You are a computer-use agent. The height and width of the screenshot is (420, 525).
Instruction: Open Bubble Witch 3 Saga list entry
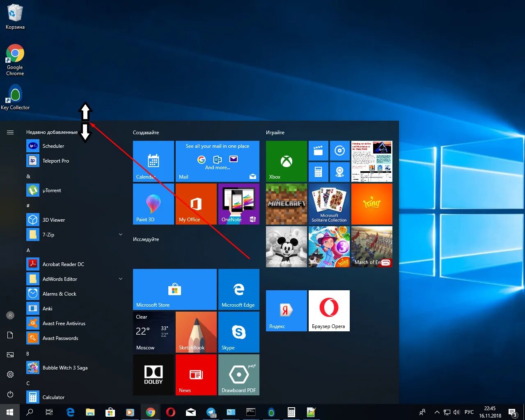click(x=75, y=367)
